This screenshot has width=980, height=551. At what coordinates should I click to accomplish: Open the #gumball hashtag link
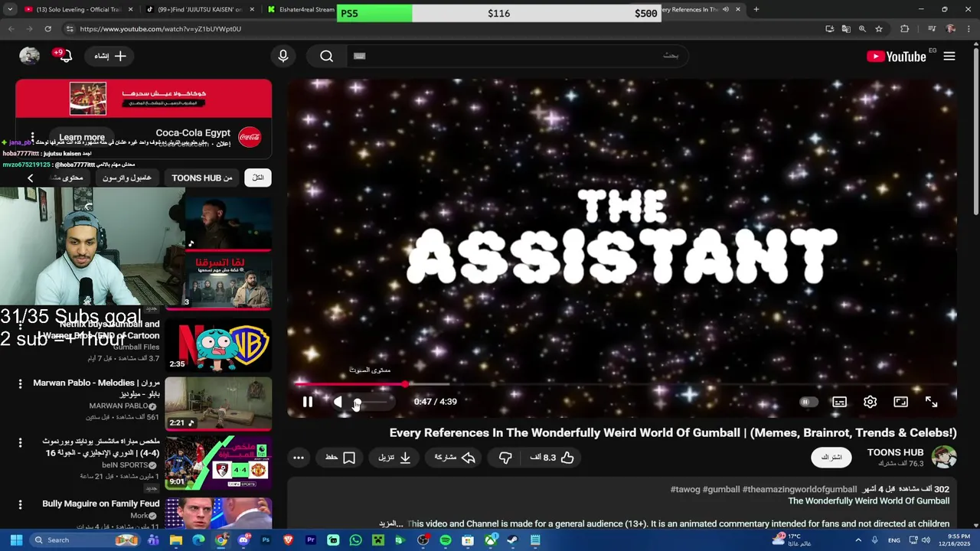721,489
